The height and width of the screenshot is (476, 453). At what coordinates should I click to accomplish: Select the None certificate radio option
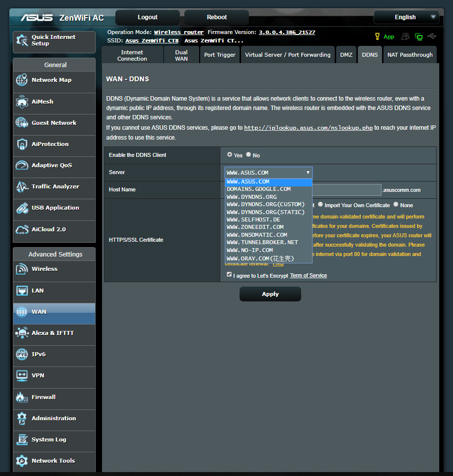[396, 205]
